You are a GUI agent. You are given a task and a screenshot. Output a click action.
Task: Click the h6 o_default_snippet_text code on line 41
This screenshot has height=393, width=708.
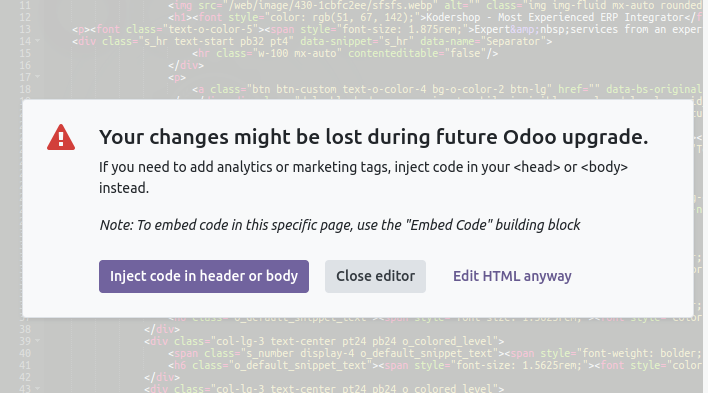pyautogui.click(x=436, y=365)
